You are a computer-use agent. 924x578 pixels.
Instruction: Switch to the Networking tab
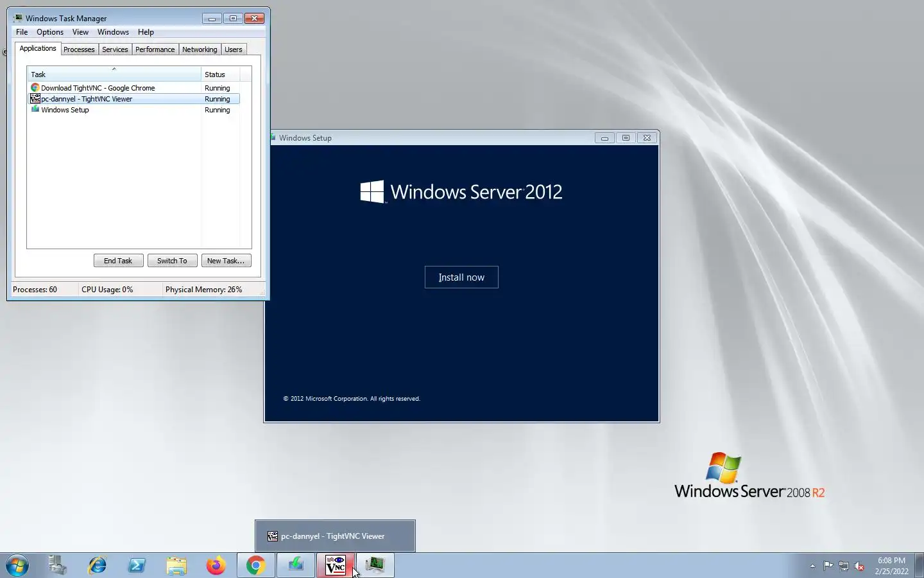point(200,49)
